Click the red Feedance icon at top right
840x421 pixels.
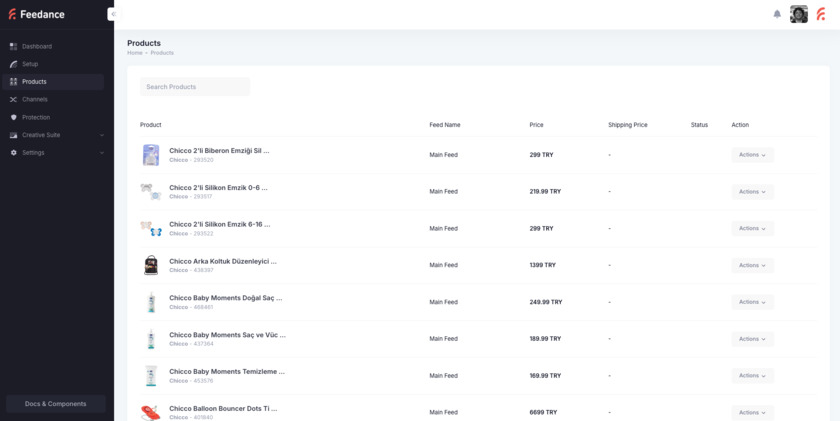click(x=821, y=14)
